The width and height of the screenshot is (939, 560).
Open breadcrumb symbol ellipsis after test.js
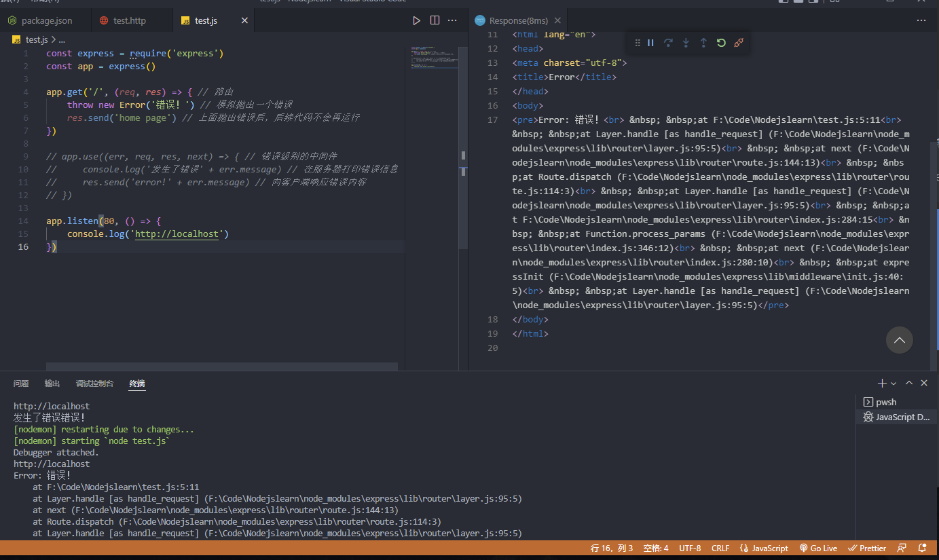pos(61,40)
